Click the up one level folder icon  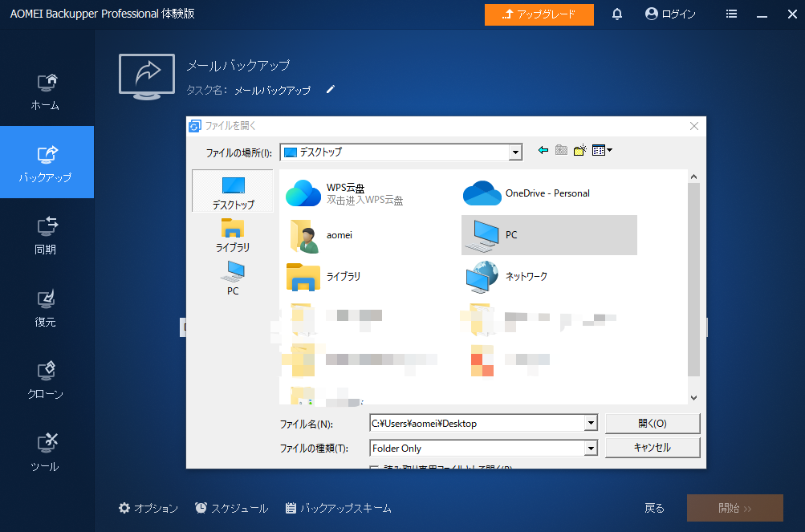(x=562, y=151)
